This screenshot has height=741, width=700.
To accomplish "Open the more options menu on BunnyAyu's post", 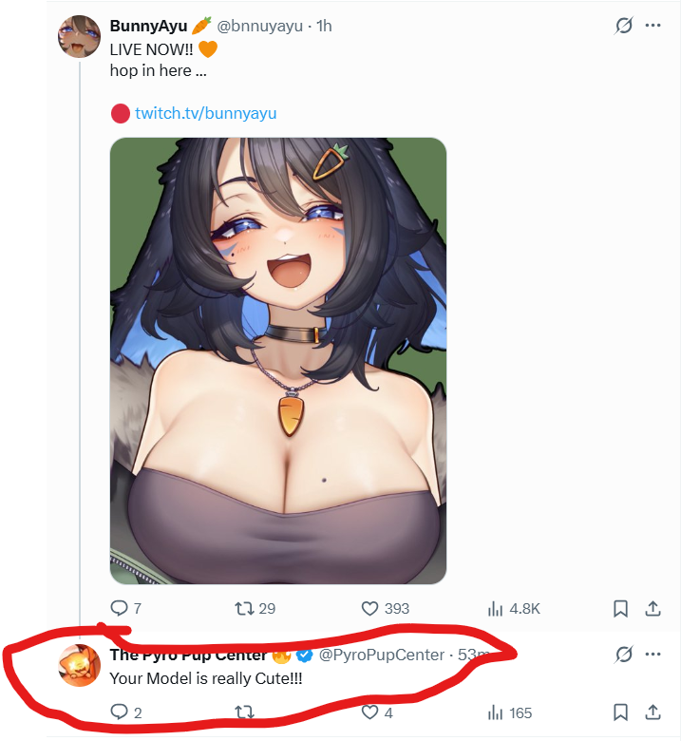I will point(653,25).
